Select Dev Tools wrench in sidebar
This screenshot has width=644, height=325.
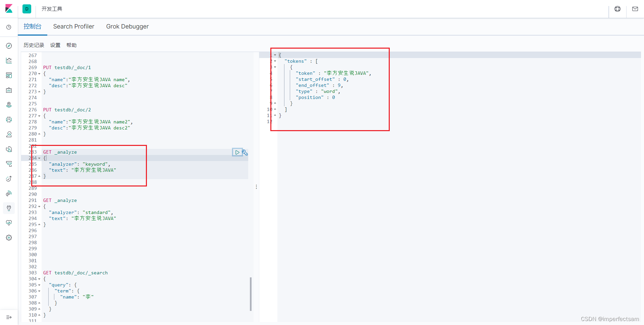pos(9,208)
